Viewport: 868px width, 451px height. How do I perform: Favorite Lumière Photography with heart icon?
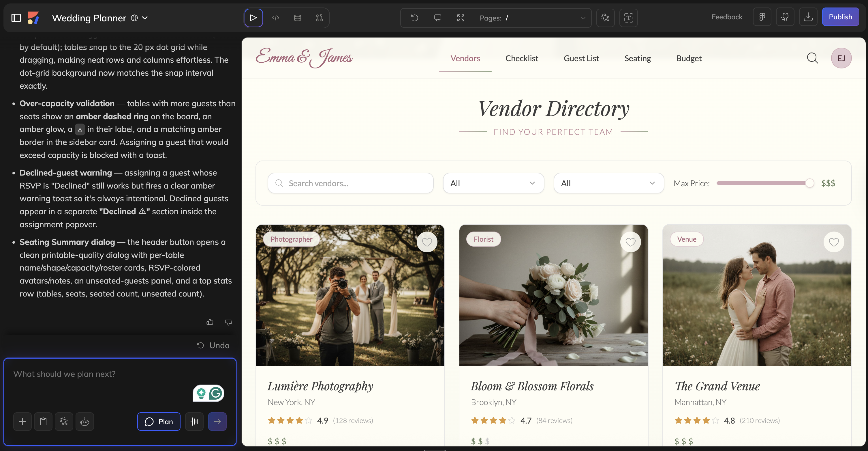pyautogui.click(x=427, y=242)
